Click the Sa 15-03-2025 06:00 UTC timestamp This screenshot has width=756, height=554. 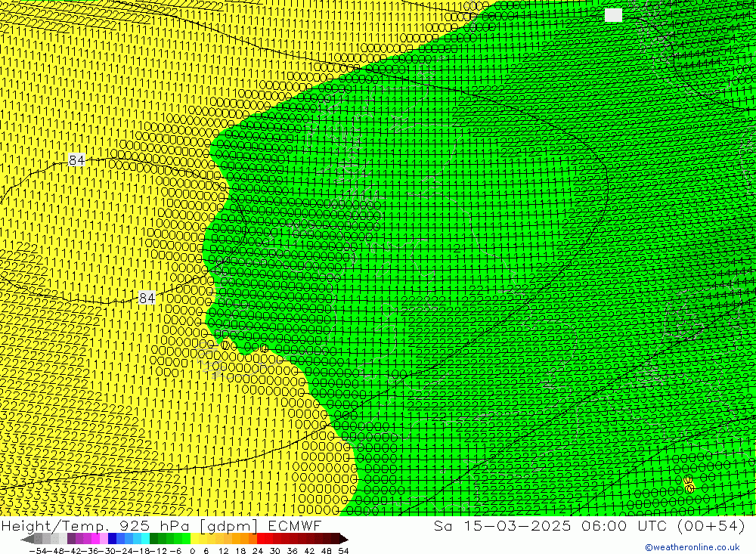coord(589,525)
